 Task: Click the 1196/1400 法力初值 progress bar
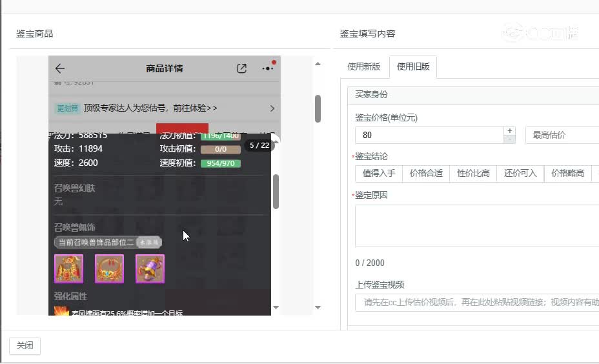pos(221,136)
